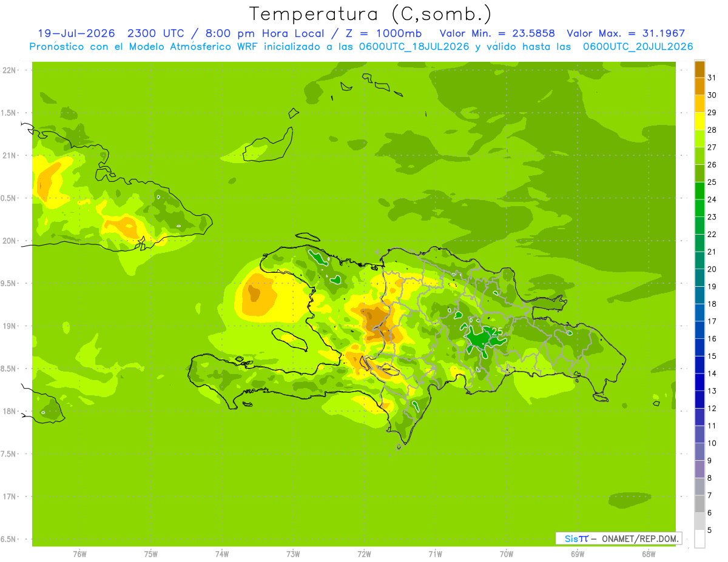Click the '28' value on the color scale
The image size is (728, 562).
coord(712,130)
